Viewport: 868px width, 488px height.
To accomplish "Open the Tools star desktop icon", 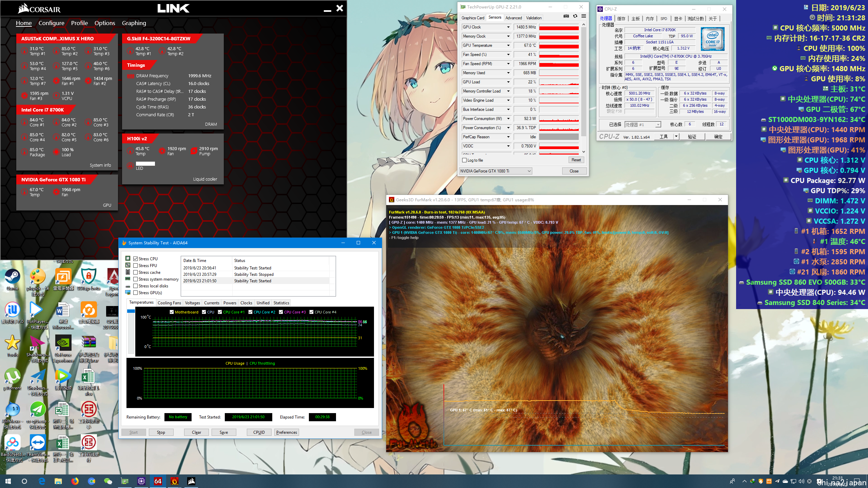I will [x=13, y=346].
